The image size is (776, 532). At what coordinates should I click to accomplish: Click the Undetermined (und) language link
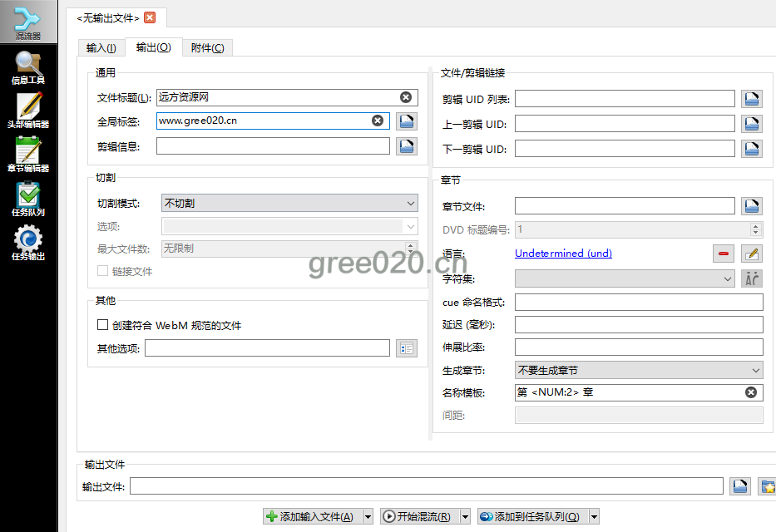coord(563,254)
